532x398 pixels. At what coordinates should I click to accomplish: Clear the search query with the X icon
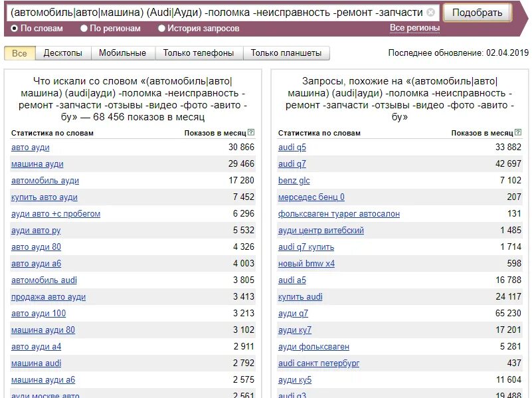pyautogui.click(x=430, y=13)
